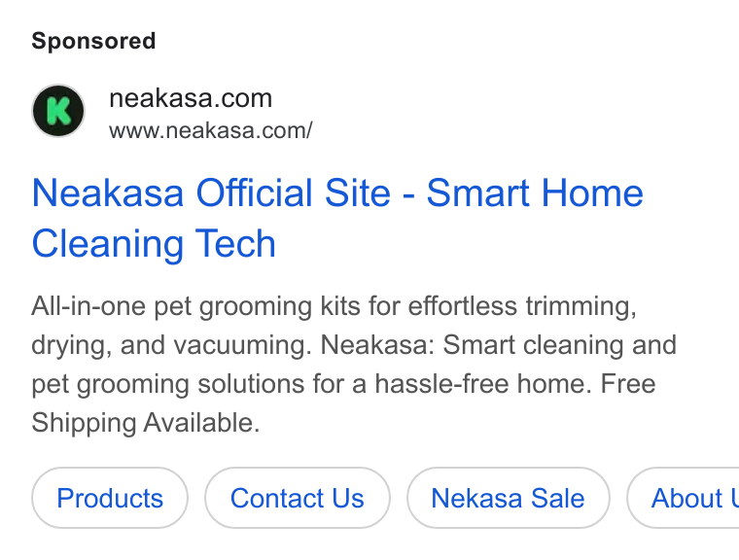The width and height of the screenshot is (739, 560).
Task: Click 'Free Shipping Available' text in description
Action: pyautogui.click(x=343, y=403)
